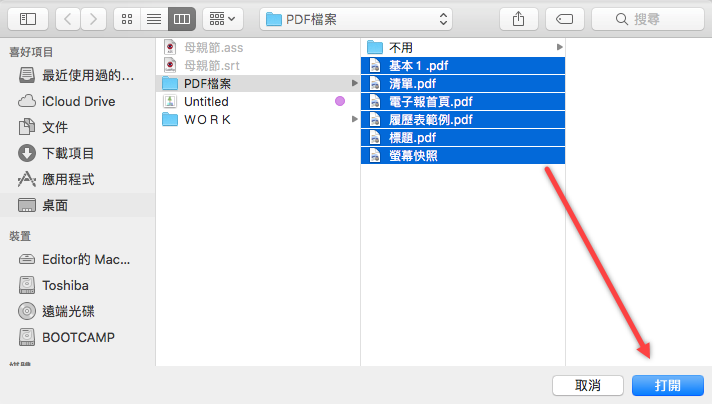Viewport: 712px width, 404px height.
Task: Click the disc icon beside 遠端光碟
Action: click(27, 311)
